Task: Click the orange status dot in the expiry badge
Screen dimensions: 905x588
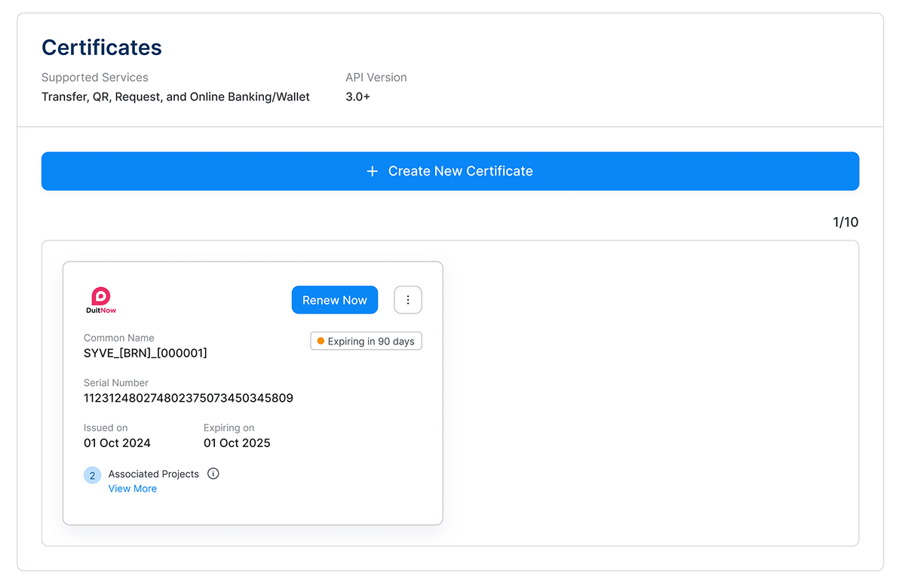Action: pos(321,341)
